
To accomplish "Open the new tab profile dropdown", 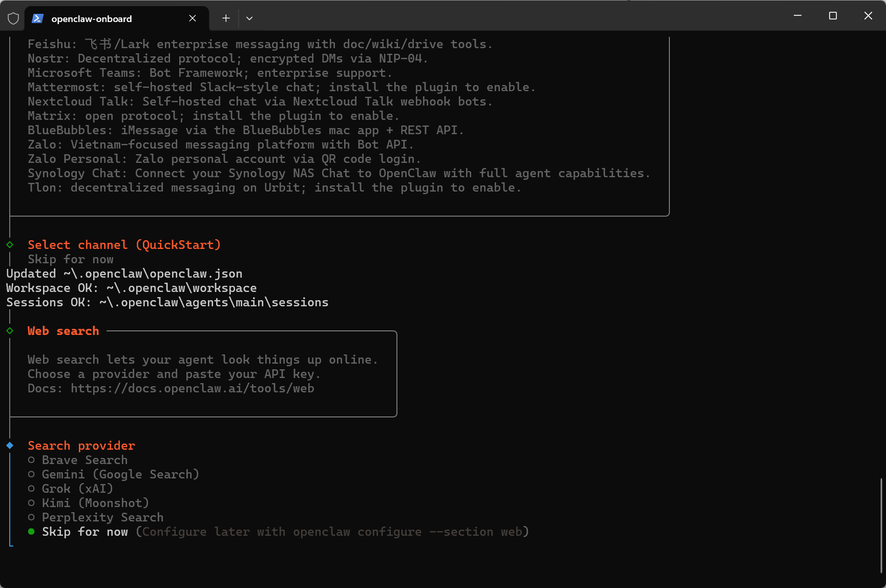I will (x=249, y=18).
